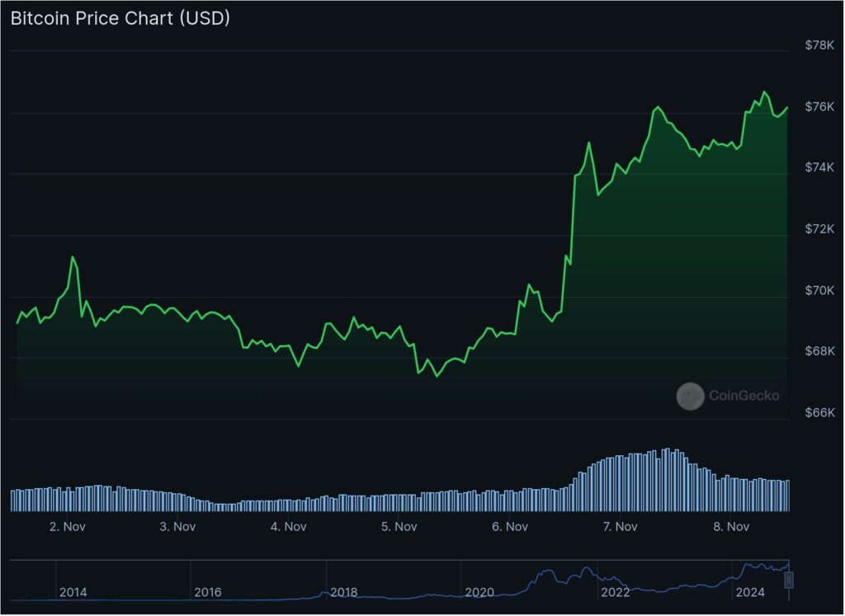Jump to 2014 in the navigator timeline
Screen dimensions: 845x616
73,592
